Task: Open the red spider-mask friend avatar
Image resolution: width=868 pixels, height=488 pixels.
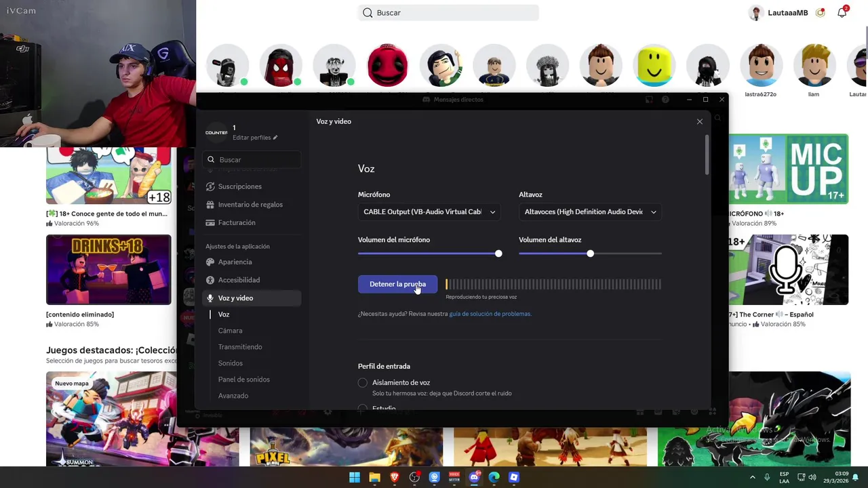Action: (281, 66)
